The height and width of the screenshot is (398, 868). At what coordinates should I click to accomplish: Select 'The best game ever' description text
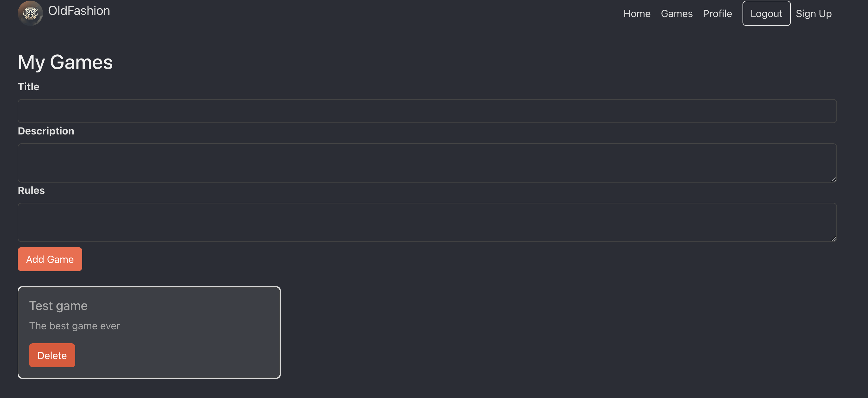point(75,326)
